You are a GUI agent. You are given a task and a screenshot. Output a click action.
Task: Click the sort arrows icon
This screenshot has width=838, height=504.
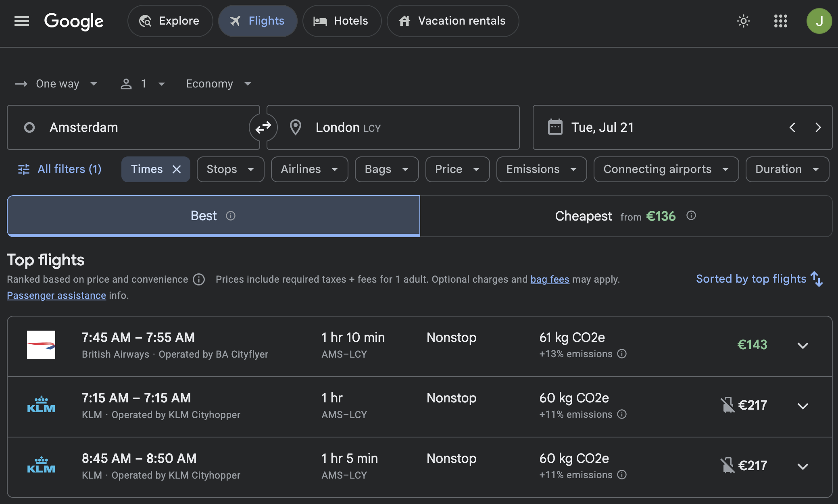click(x=817, y=279)
